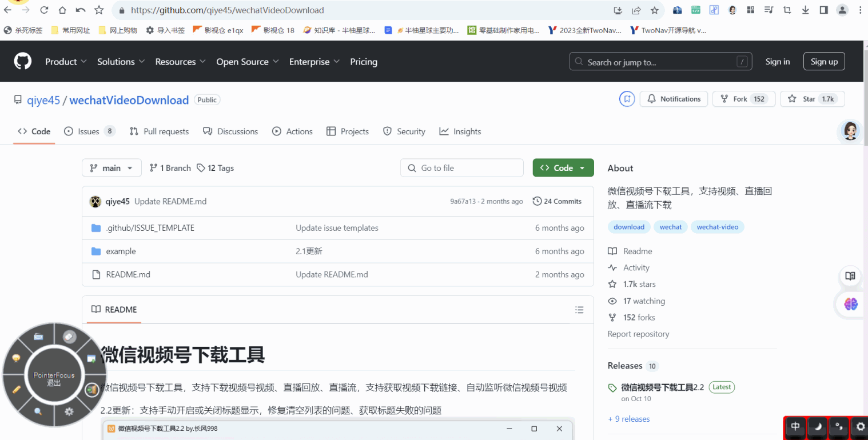This screenshot has width=868, height=440.
Task: Open the Security tab
Action: 404,131
